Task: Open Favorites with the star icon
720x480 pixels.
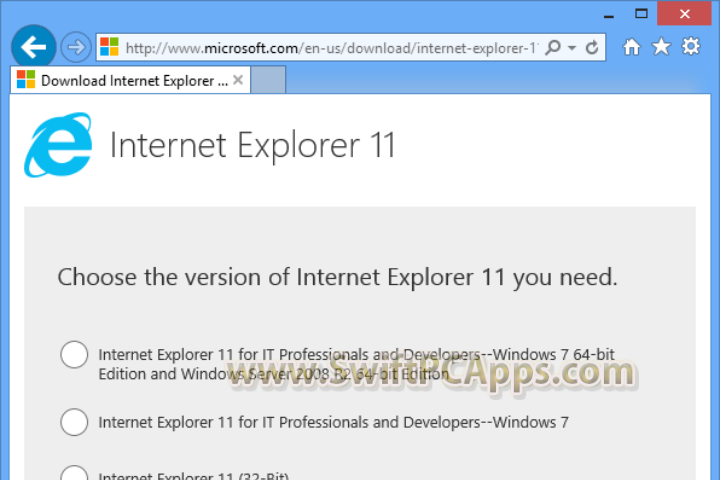Action: (661, 47)
